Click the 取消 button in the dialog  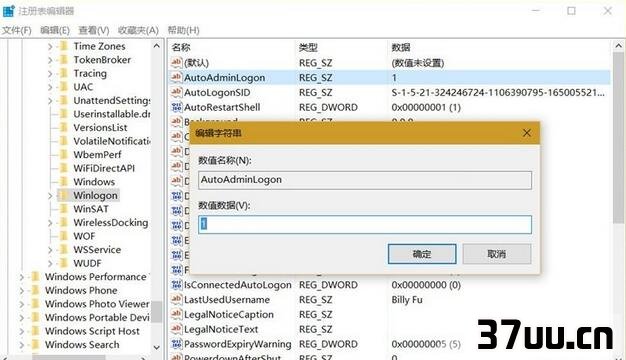[497, 254]
